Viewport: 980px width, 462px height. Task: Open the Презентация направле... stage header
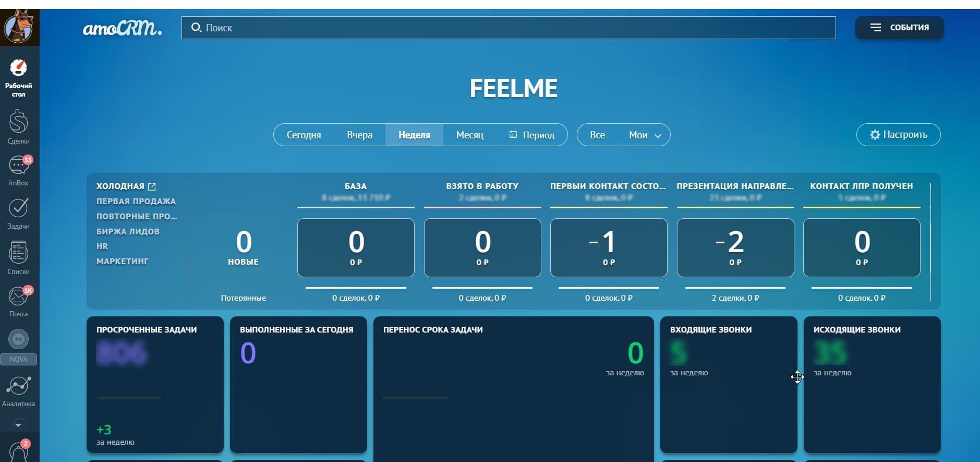coord(735,186)
